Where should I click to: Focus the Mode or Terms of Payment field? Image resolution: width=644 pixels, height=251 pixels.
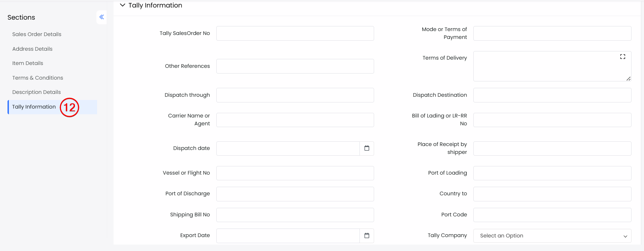pos(552,33)
